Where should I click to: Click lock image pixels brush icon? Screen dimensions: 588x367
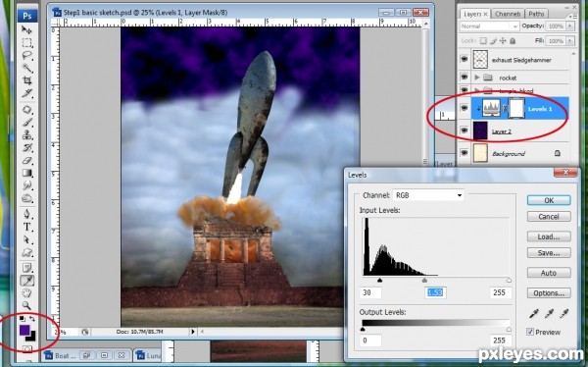click(x=494, y=40)
